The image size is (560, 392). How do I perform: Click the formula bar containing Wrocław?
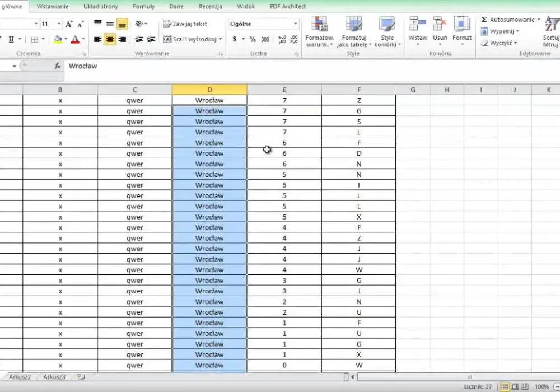pos(311,66)
